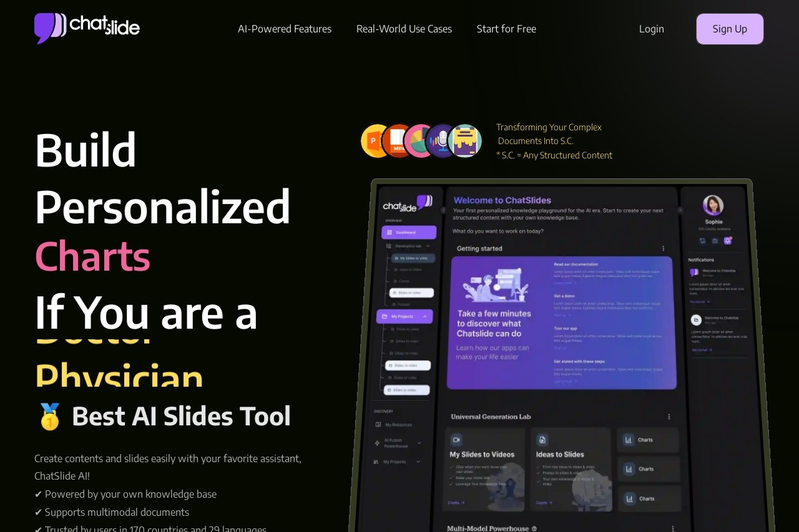Expand the Generation lab chevron
Viewport: 799px width, 532px height.
[428, 246]
